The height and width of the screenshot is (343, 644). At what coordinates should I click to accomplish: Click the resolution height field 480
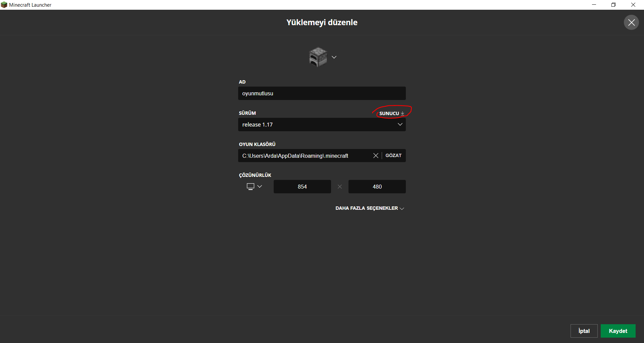coord(377,187)
